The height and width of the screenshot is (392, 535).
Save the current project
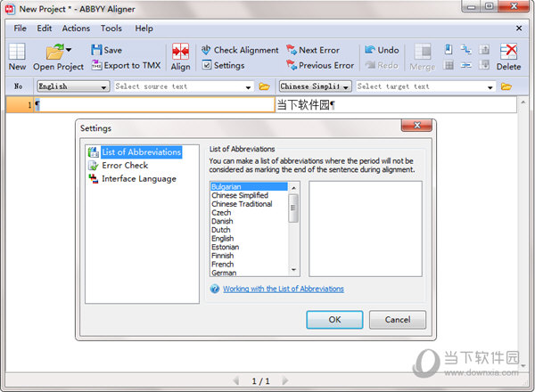tap(106, 50)
